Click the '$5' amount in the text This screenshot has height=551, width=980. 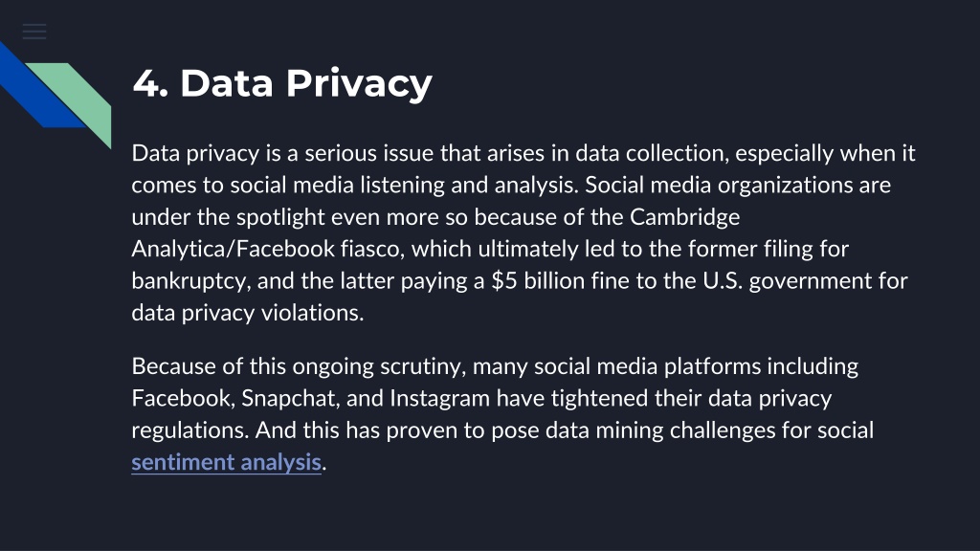click(x=503, y=280)
